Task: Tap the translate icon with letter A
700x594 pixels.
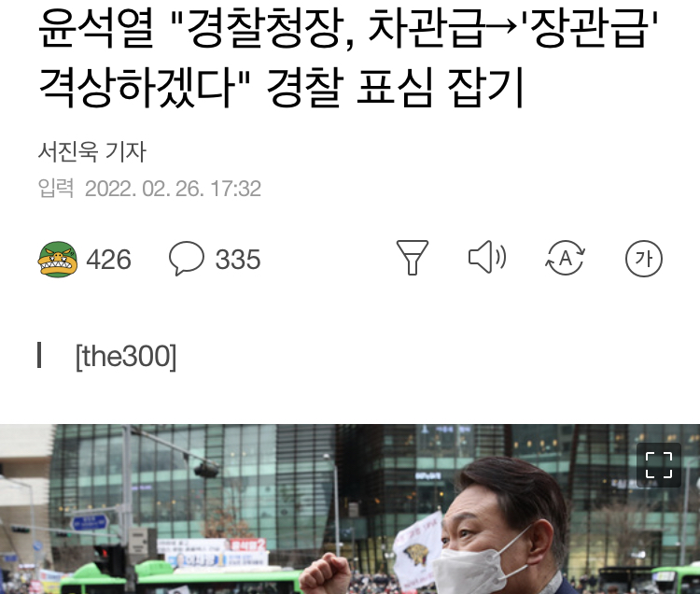Action: [x=566, y=258]
